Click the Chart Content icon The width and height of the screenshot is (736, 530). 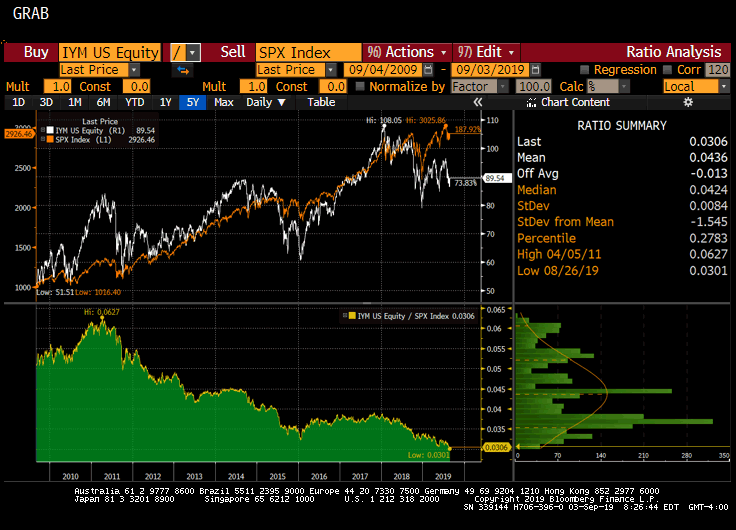[531, 102]
